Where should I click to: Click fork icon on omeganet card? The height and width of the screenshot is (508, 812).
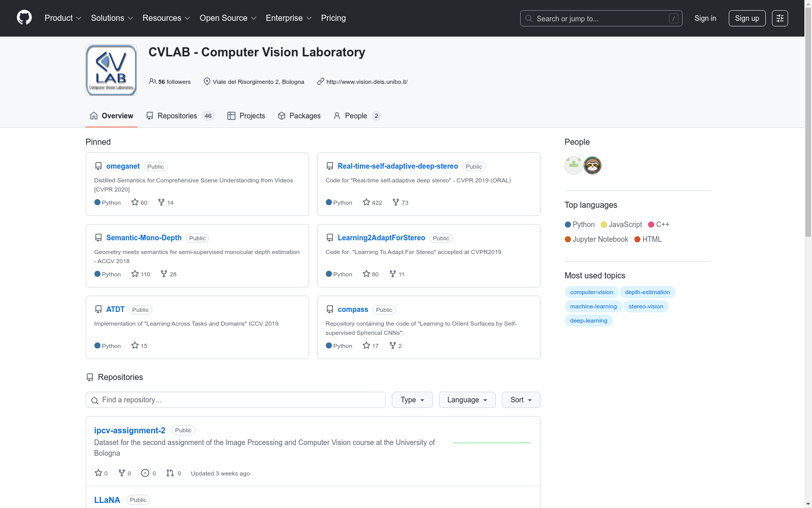[x=161, y=202]
